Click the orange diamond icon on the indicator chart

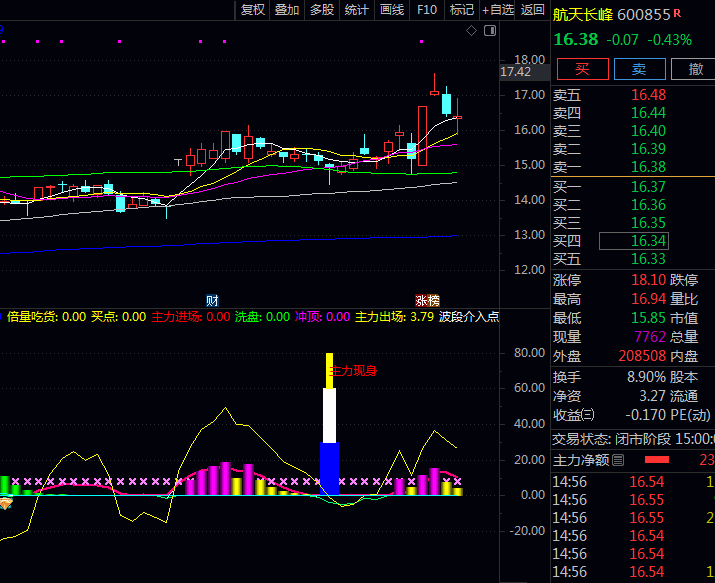(x=6, y=504)
